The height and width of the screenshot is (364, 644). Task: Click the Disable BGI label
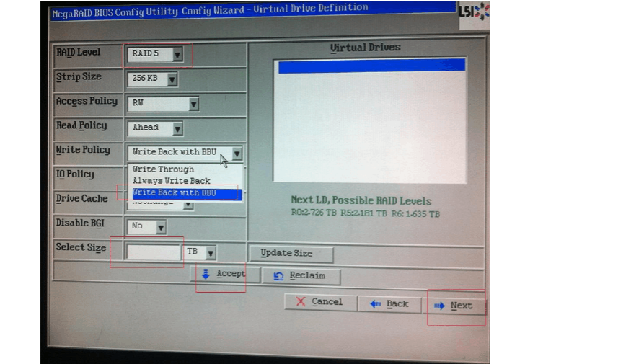[x=80, y=223]
